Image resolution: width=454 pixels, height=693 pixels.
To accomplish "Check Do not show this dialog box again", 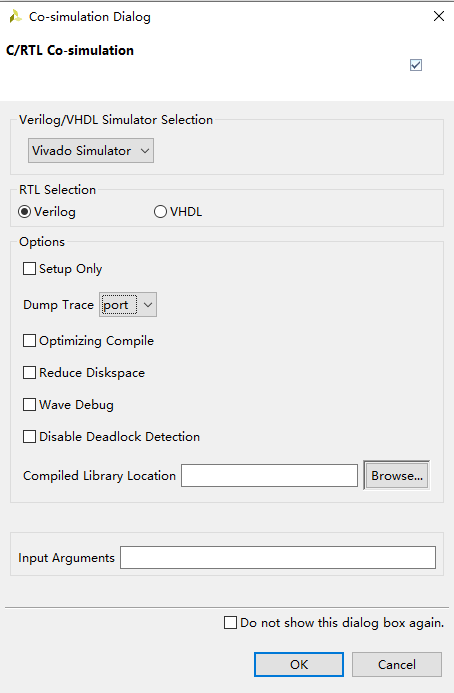I will pos(230,623).
